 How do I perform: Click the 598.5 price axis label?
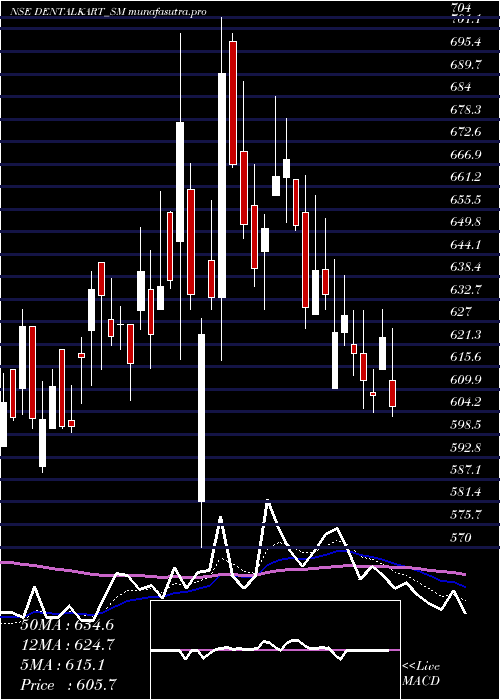coord(466,425)
